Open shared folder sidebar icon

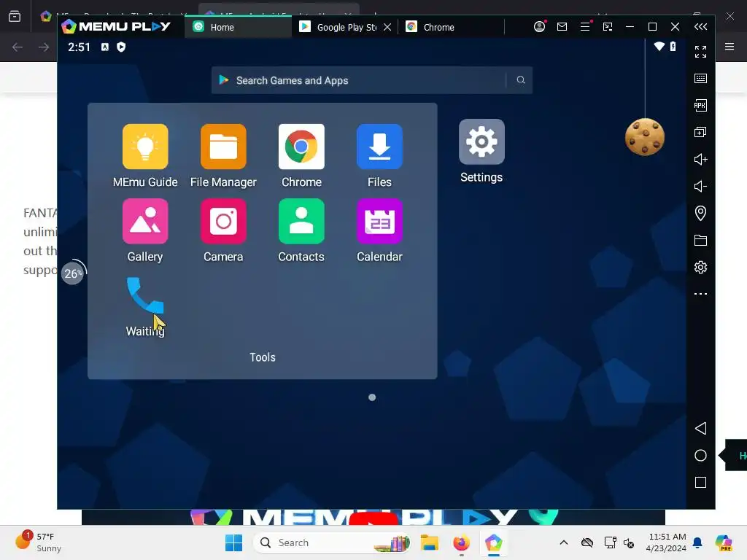click(700, 240)
